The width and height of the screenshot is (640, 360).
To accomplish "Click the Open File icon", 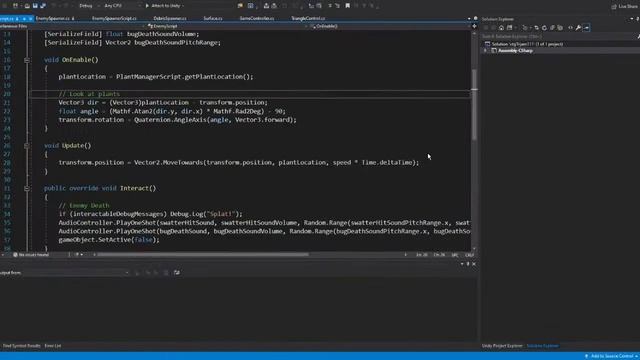I will tap(27, 6).
